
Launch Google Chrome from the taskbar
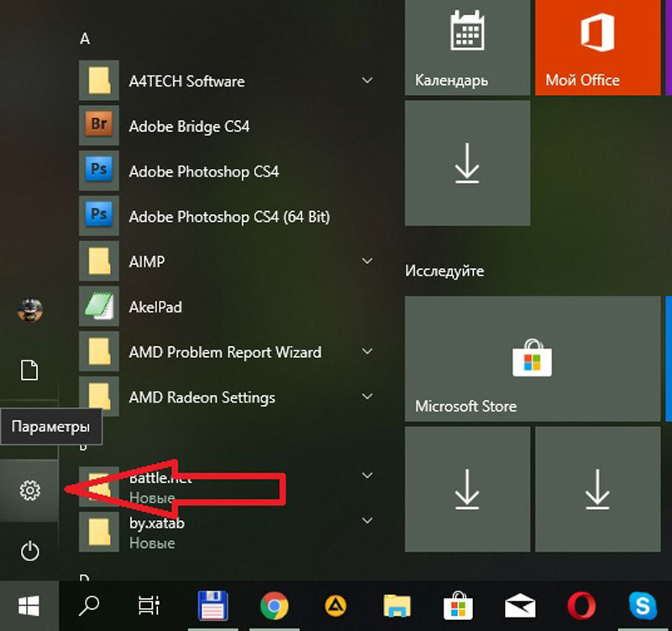[x=275, y=606]
